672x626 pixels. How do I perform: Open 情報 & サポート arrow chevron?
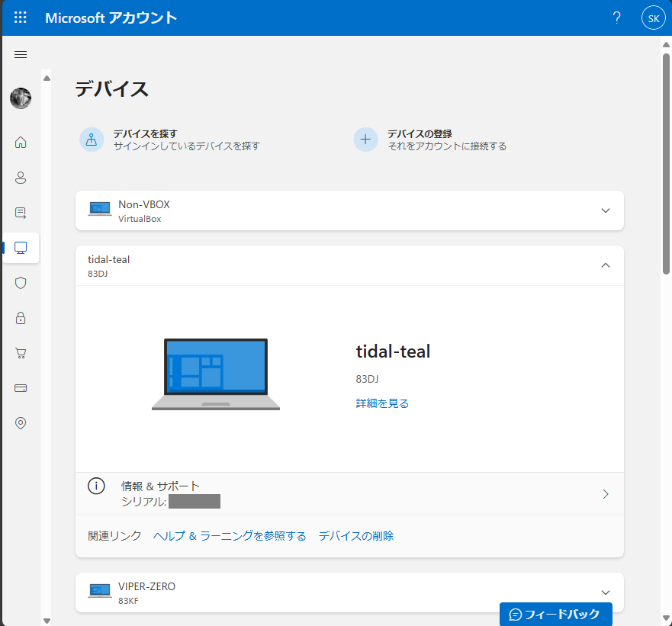(605, 494)
